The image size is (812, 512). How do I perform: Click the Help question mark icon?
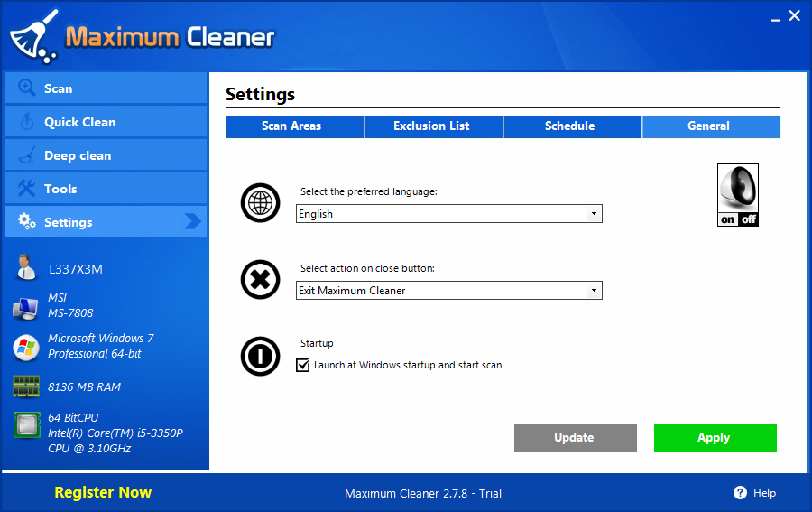click(x=740, y=493)
